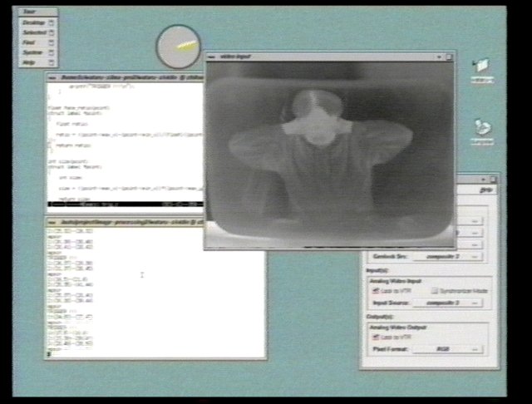Click the round analog clock widget
The height and width of the screenshot is (404, 532).
pyautogui.click(x=178, y=47)
